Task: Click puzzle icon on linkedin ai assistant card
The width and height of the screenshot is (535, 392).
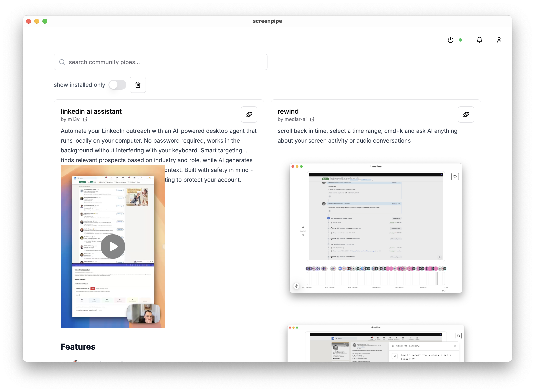Action: click(249, 115)
